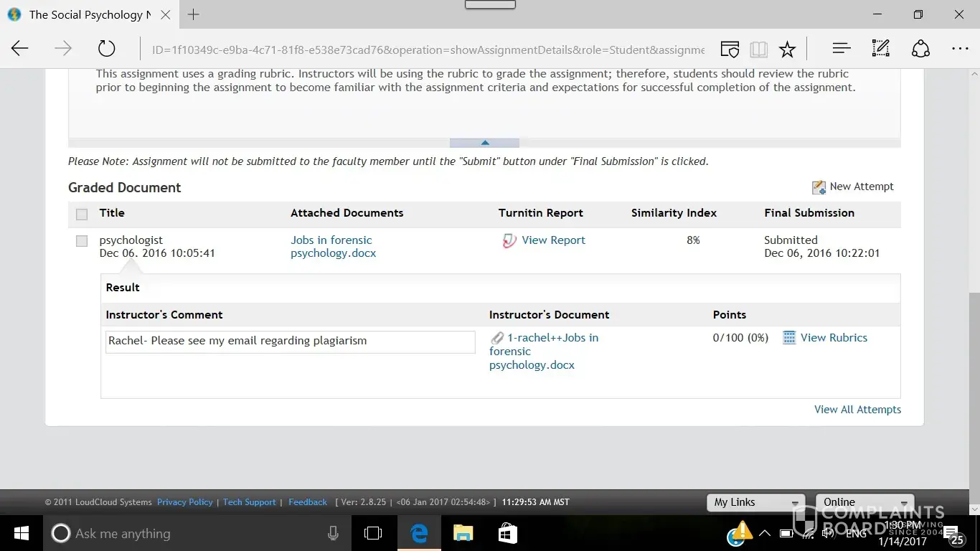Open the My Links dropdown

756,502
